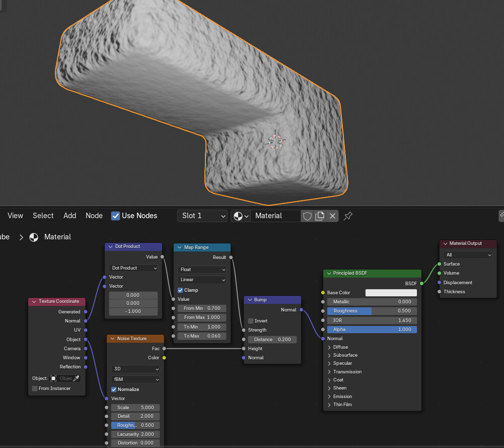Click the Noise Texture Roughness slider
The width and height of the screenshot is (504, 448).
[x=135, y=425]
